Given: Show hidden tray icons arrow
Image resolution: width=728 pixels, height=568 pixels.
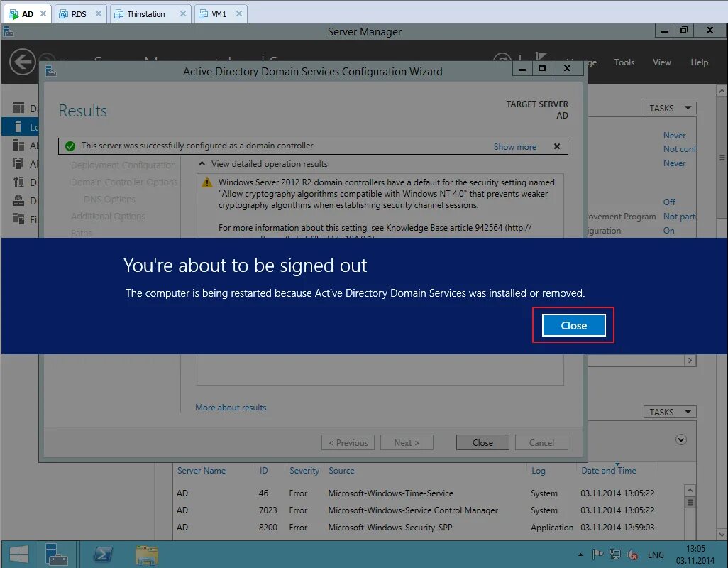Looking at the screenshot, I should pos(580,555).
